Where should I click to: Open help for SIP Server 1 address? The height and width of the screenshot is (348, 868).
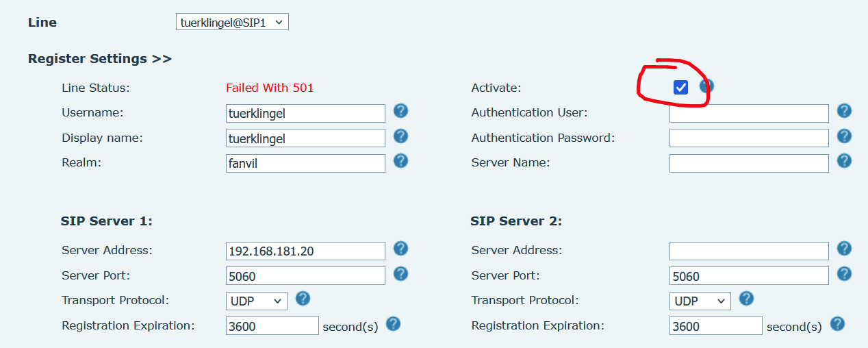401,249
